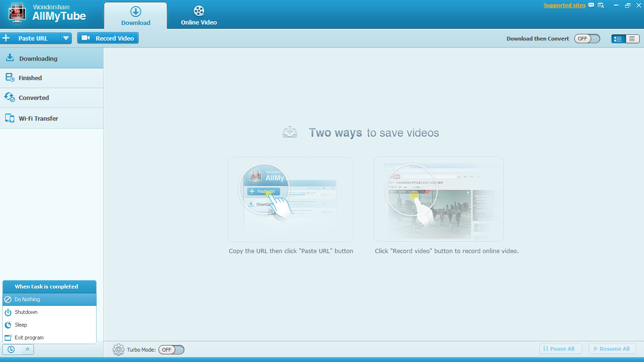Click the Paste URL button
The image size is (644, 362).
(x=30, y=38)
